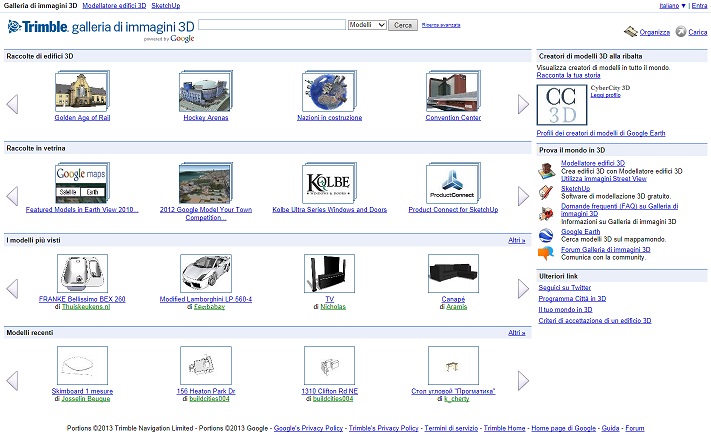Click the Organizza icon in the header
711x438 pixels.
(631, 32)
